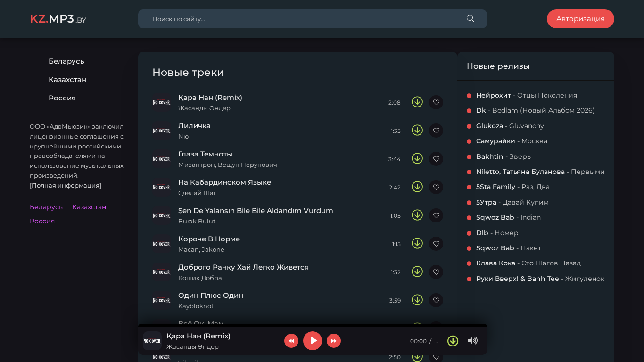The image size is (644, 362).
Task: Open release Glukoza - Gluvanchy
Action: click(x=510, y=126)
